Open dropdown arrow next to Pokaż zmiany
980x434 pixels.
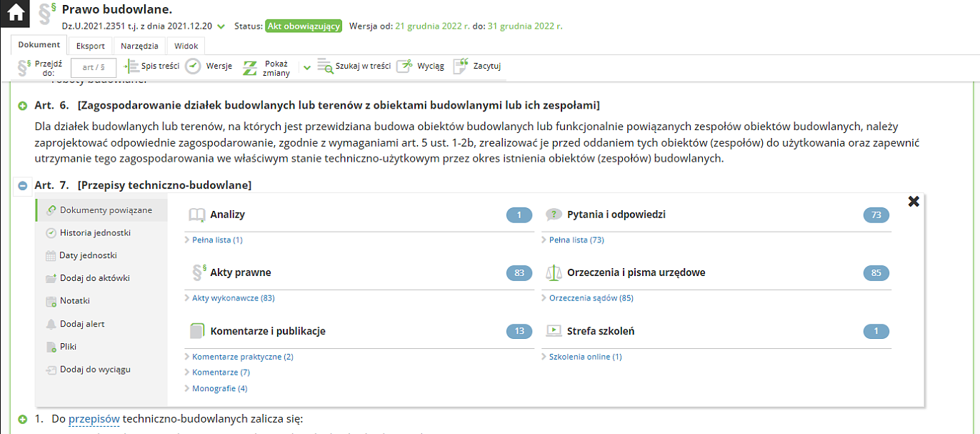[306, 67]
